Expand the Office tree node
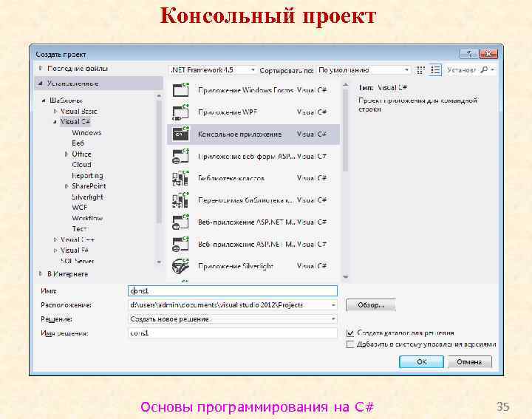Viewport: 532px width, 419px height. [x=66, y=154]
